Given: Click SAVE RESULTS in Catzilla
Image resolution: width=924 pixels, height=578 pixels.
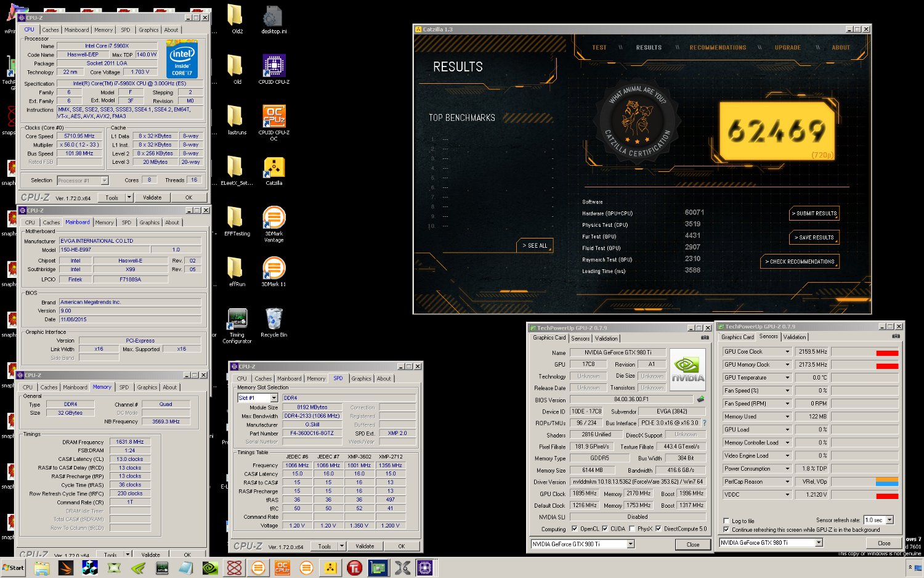Looking at the screenshot, I should click(814, 237).
